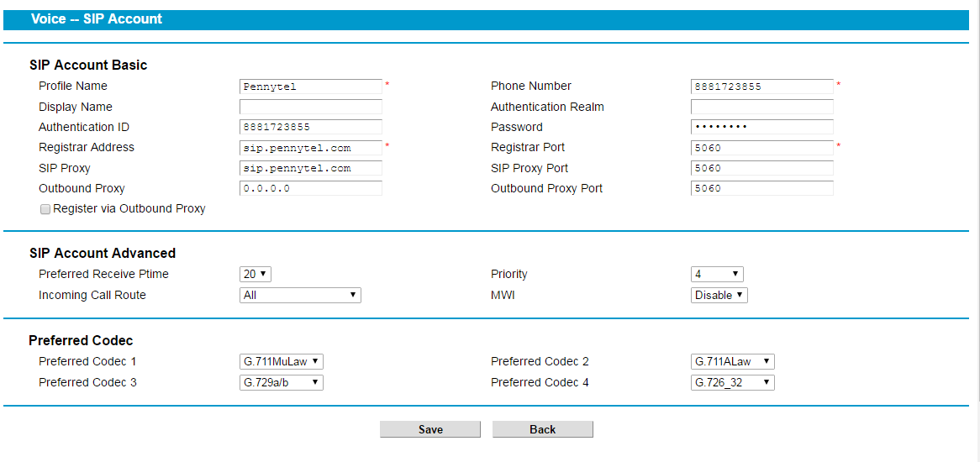Click the Registrar Address input field
This screenshot has height=462, width=980.
pyautogui.click(x=311, y=148)
